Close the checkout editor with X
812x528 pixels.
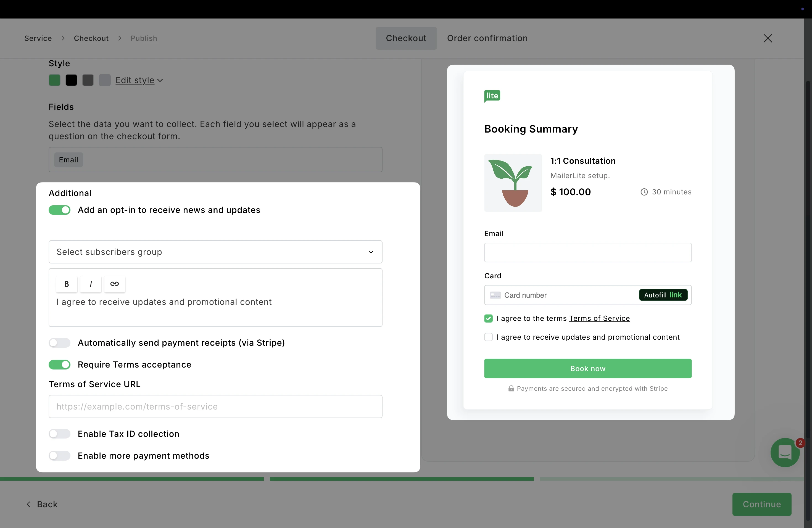[768, 38]
